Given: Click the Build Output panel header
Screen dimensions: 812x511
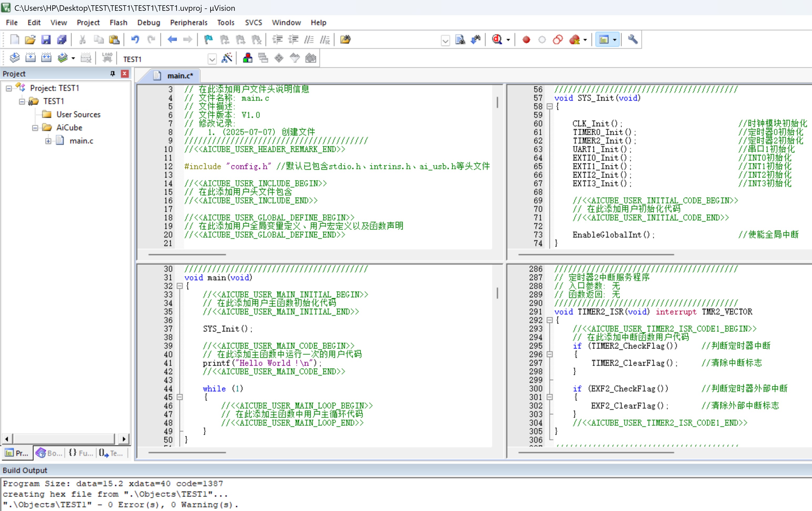Looking at the screenshot, I should point(406,470).
